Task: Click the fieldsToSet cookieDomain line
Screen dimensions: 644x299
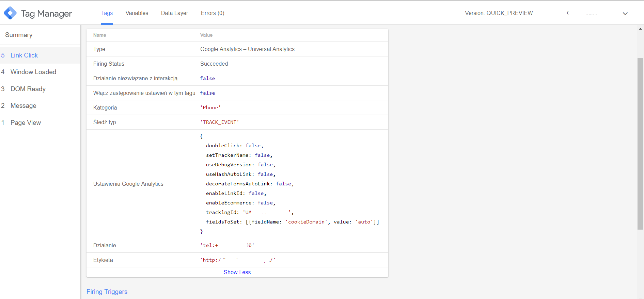Action: click(x=293, y=222)
